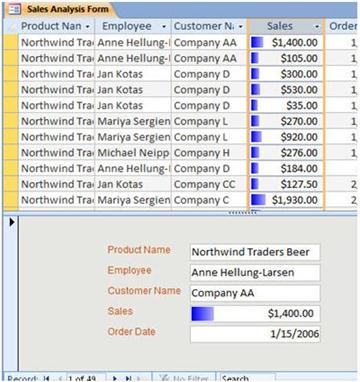Viewport: 360px width, 382px height.
Task: Click the Company H customer cell
Action: pos(210,153)
